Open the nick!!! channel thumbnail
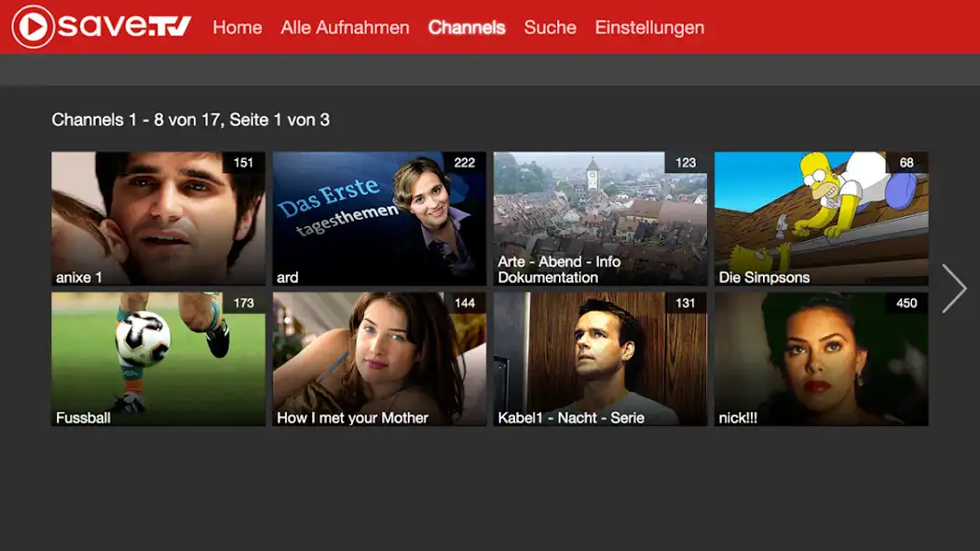This screenshot has width=980, height=551. 820,357
